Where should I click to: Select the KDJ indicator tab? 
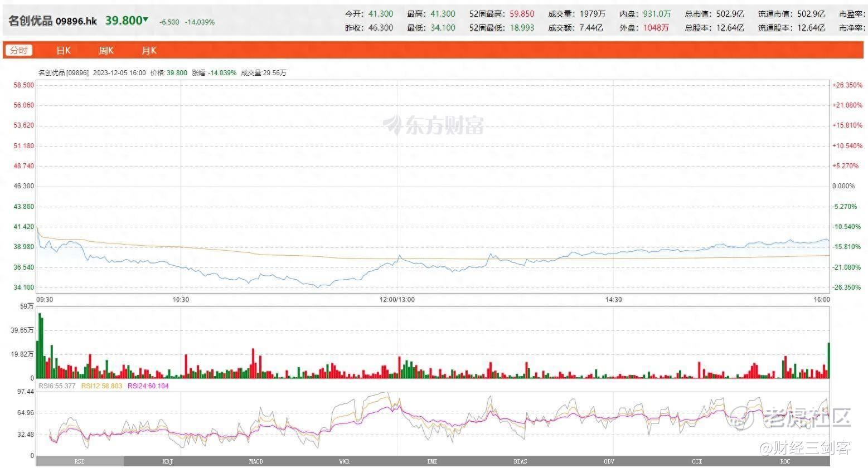[x=167, y=461]
